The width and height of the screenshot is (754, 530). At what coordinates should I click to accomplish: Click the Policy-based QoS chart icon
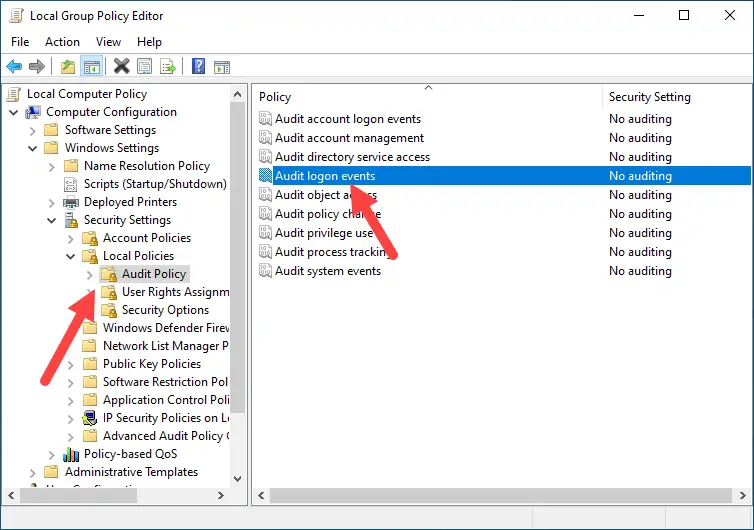click(71, 454)
